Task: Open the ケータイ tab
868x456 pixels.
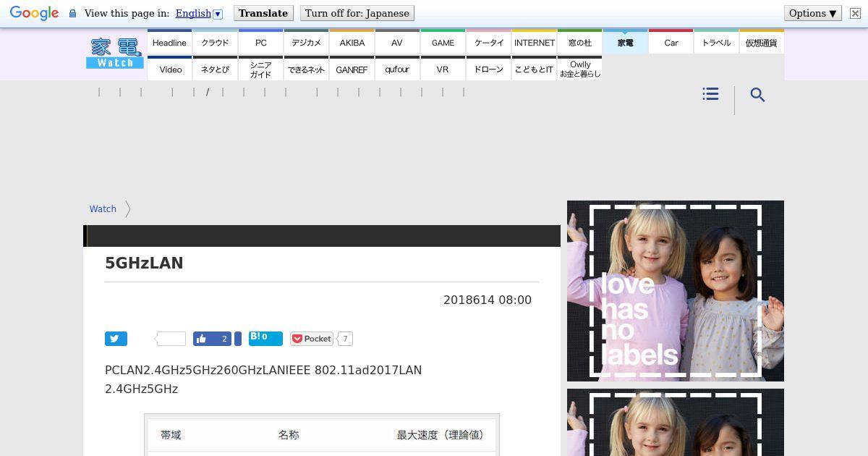Action: pos(488,42)
